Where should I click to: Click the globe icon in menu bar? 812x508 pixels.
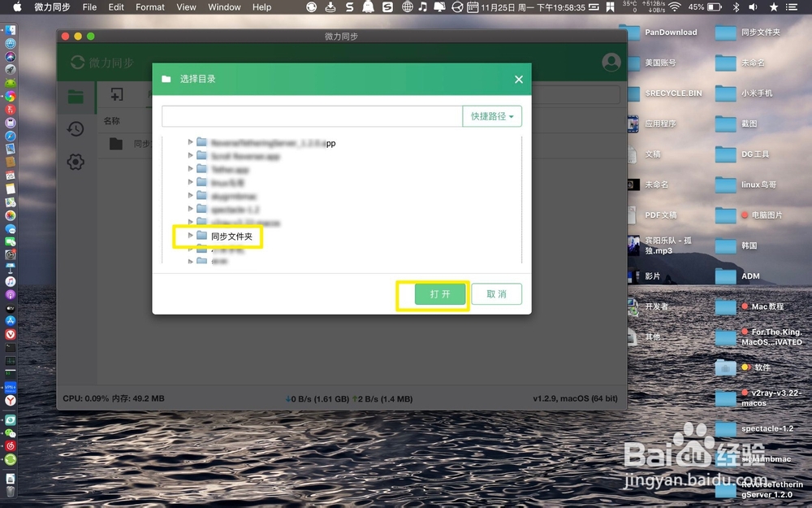click(408, 7)
